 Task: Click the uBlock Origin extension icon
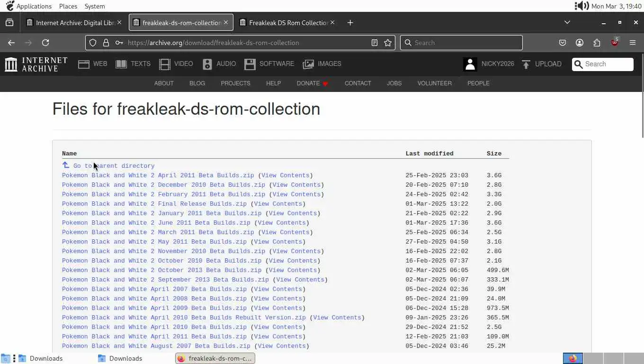pos(615,42)
